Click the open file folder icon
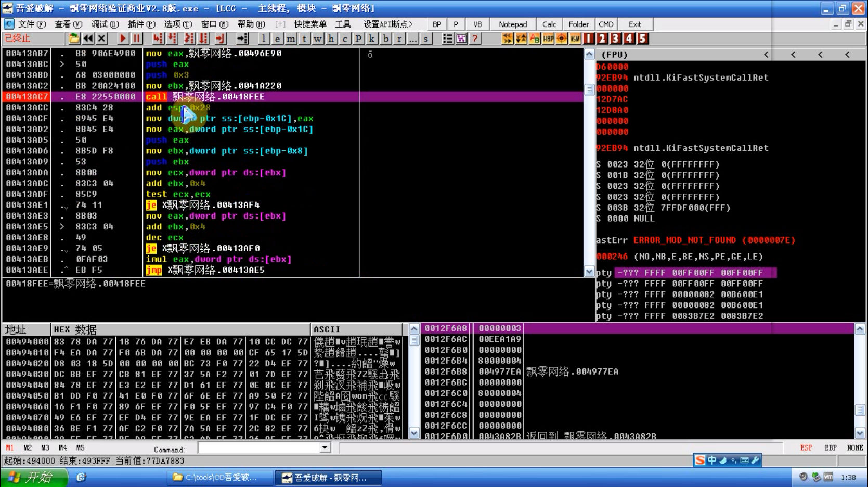This screenshot has width=868, height=487. pos(74,39)
